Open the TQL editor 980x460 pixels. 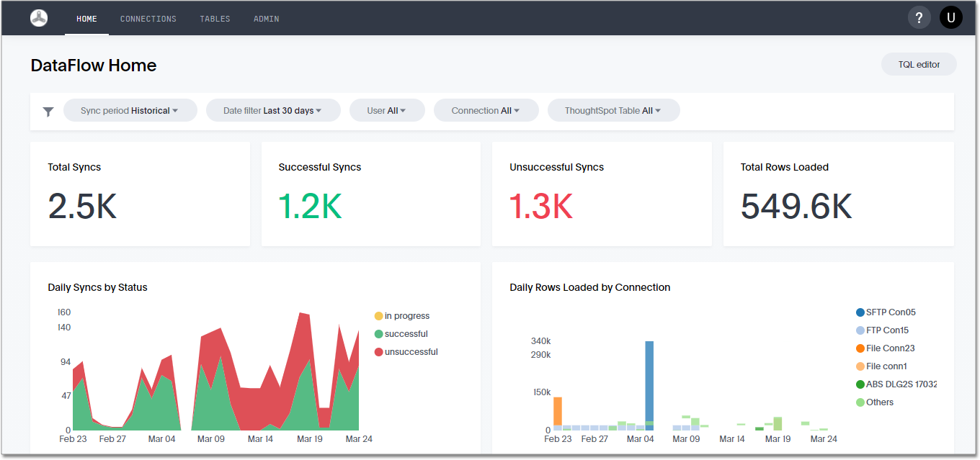pos(919,64)
